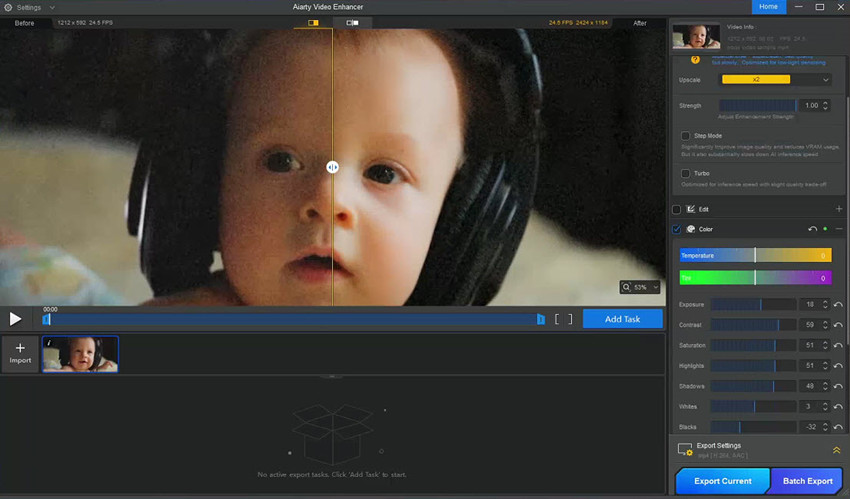
Task: Open the preview zoom percentage dropdown
Action: (655, 287)
